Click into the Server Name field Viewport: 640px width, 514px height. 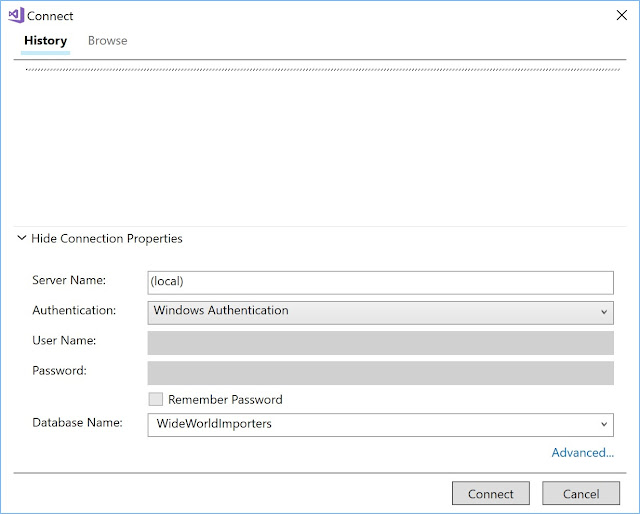[x=380, y=283]
